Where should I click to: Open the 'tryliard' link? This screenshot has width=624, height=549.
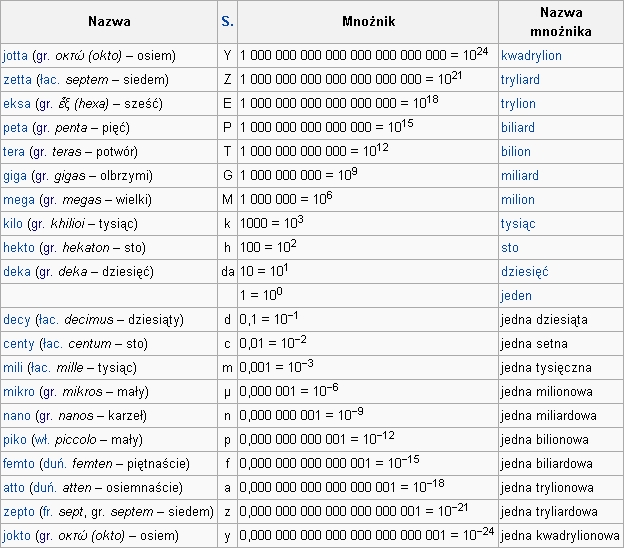pyautogui.click(x=520, y=80)
